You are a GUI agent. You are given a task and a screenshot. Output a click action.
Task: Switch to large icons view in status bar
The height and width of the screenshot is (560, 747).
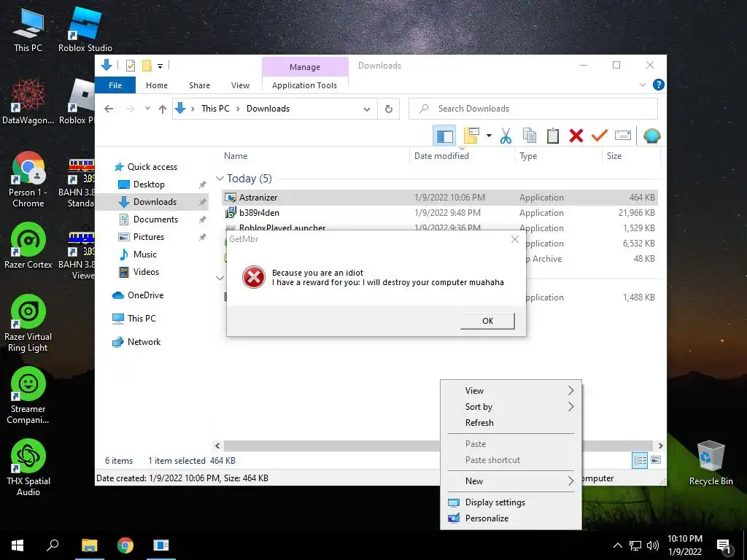[x=656, y=460]
